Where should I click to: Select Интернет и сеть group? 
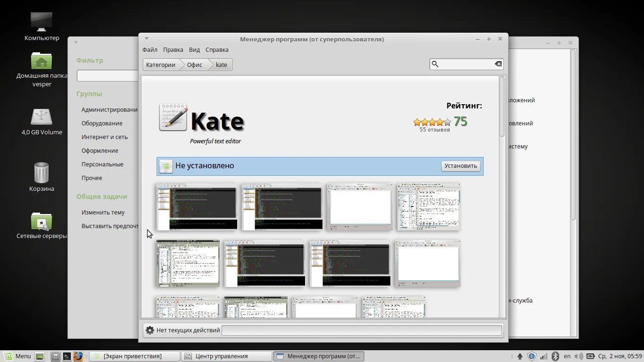click(105, 137)
